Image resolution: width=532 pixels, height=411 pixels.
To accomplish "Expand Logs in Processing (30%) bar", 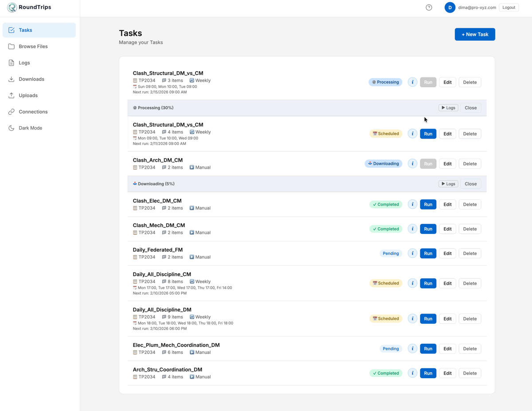I will (x=448, y=108).
